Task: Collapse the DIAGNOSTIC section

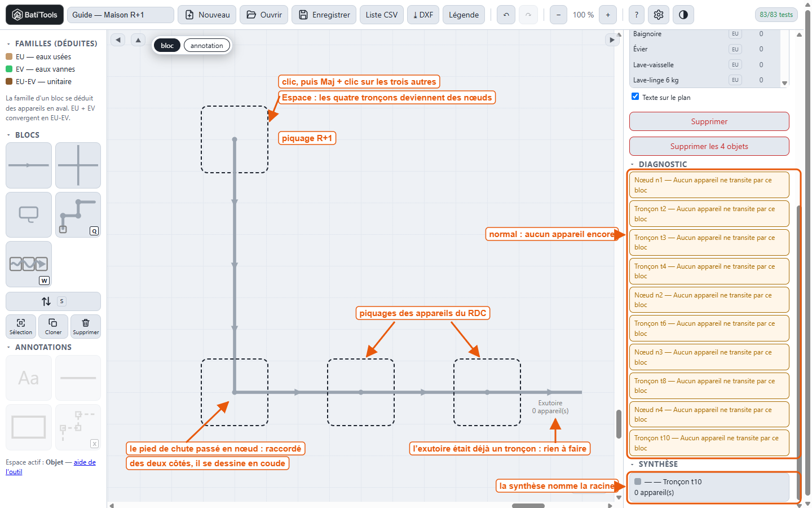Action: click(x=632, y=165)
